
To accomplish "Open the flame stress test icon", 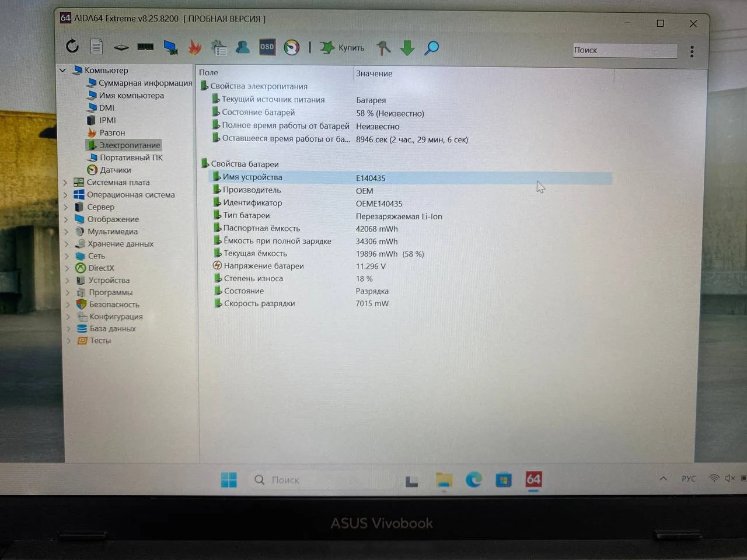I will tap(195, 47).
